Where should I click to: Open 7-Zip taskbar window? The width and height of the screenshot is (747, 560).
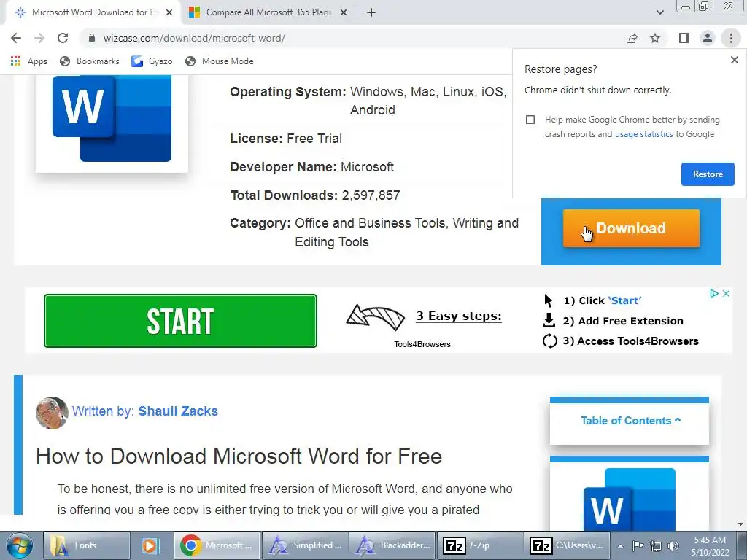(x=480, y=545)
